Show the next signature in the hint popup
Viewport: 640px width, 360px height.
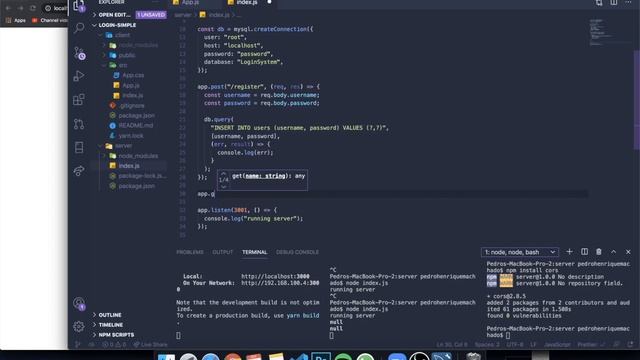pos(223,187)
